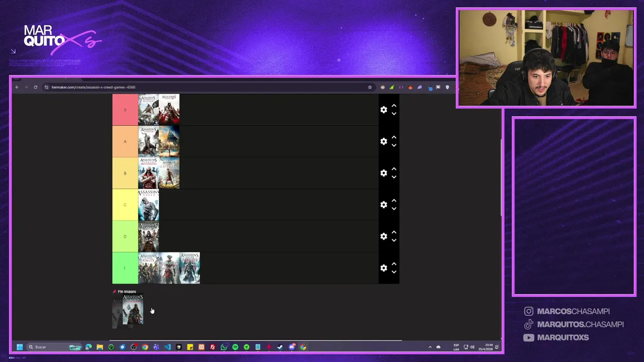Click the browser back arrow
This screenshot has width=644, height=362.
click(x=17, y=87)
